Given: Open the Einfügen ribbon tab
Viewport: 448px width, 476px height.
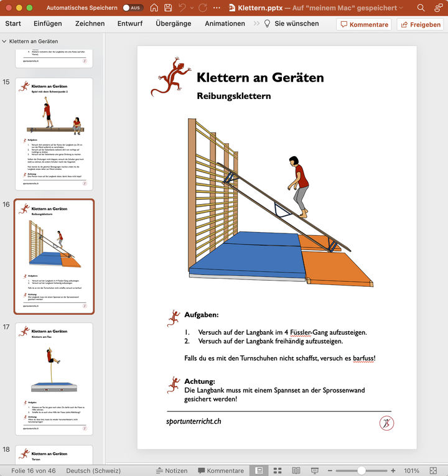Looking at the screenshot, I should [x=48, y=24].
